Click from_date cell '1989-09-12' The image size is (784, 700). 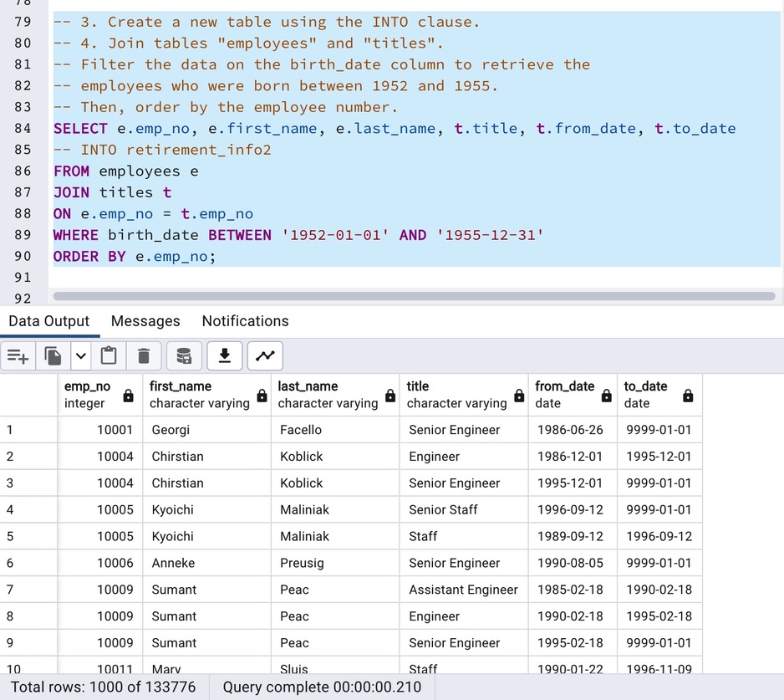[573, 536]
